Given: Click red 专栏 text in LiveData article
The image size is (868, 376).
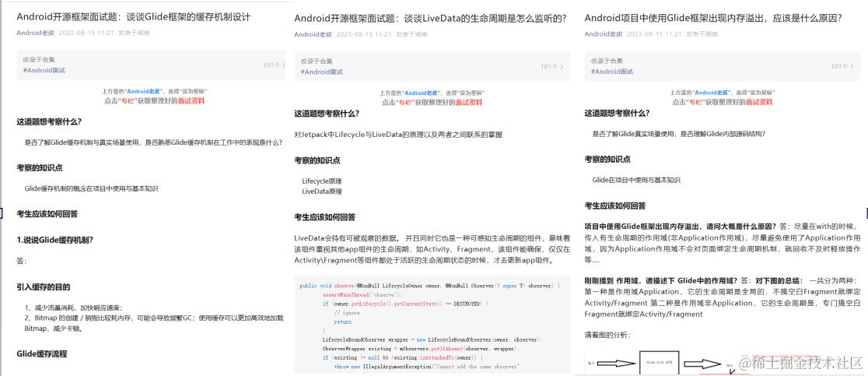Looking at the screenshot, I should pyautogui.click(x=405, y=102).
